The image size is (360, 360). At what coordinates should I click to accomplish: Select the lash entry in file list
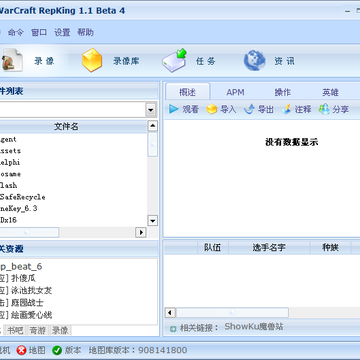[x=9, y=185]
